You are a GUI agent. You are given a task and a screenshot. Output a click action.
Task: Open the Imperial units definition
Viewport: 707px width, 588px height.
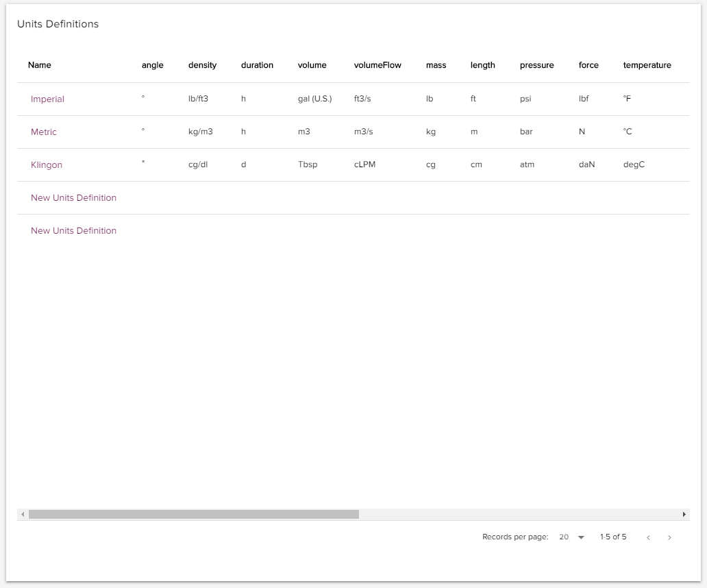click(x=47, y=99)
